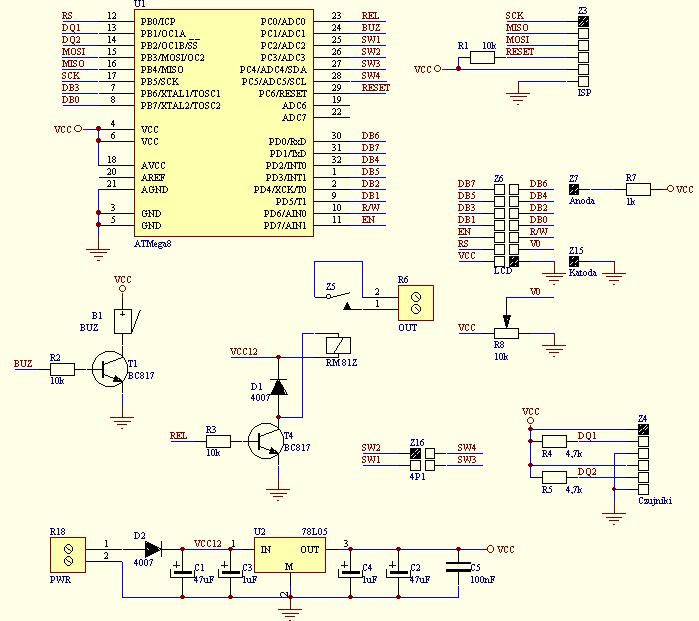
Task: Click the MOSI label on ISP connector
Action: 518,40
